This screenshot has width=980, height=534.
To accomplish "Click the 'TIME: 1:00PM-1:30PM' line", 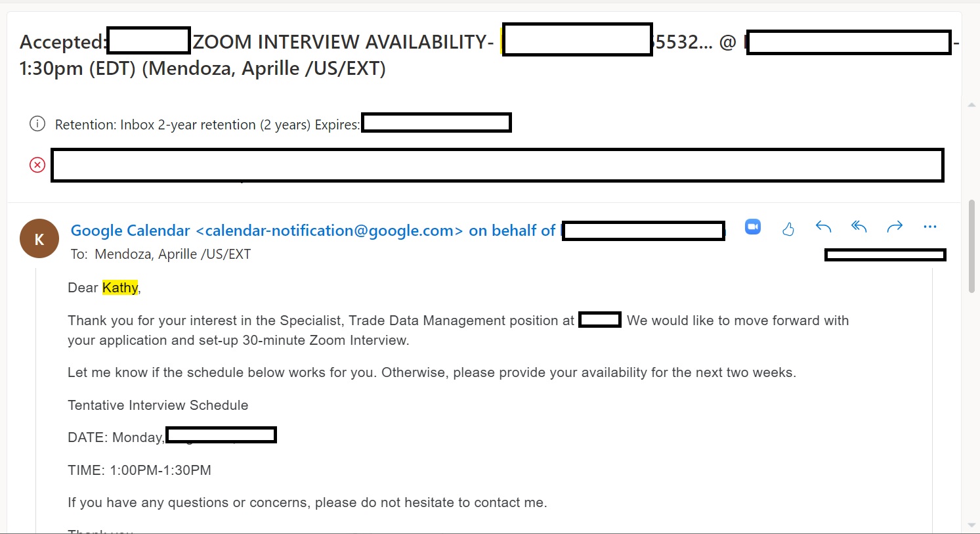I will 139,470.
